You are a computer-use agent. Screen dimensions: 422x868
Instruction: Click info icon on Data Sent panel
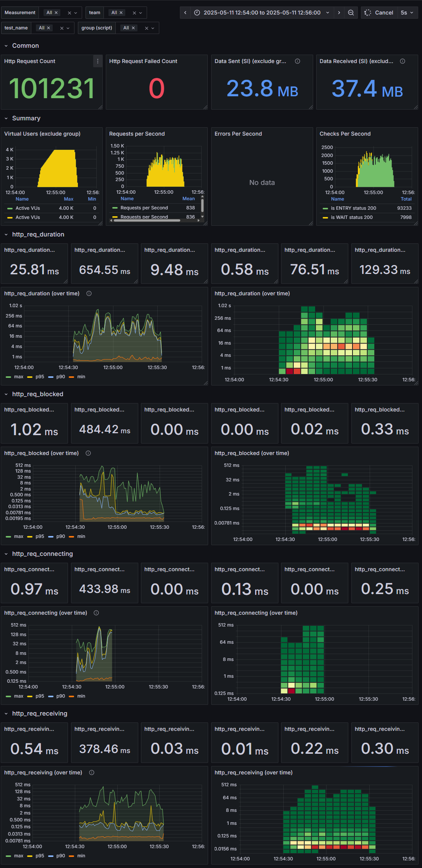pos(298,61)
